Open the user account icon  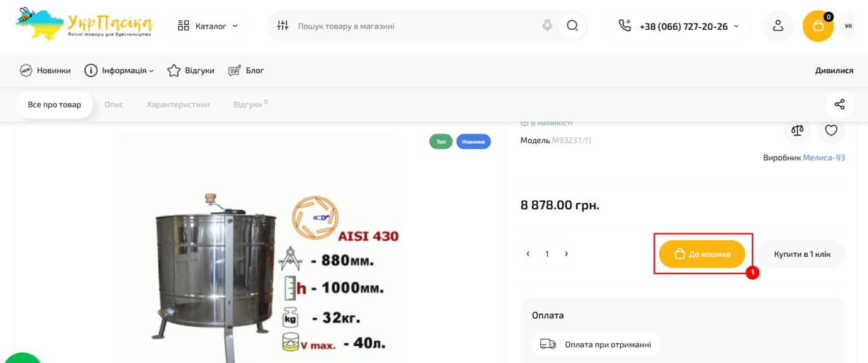[x=778, y=26]
